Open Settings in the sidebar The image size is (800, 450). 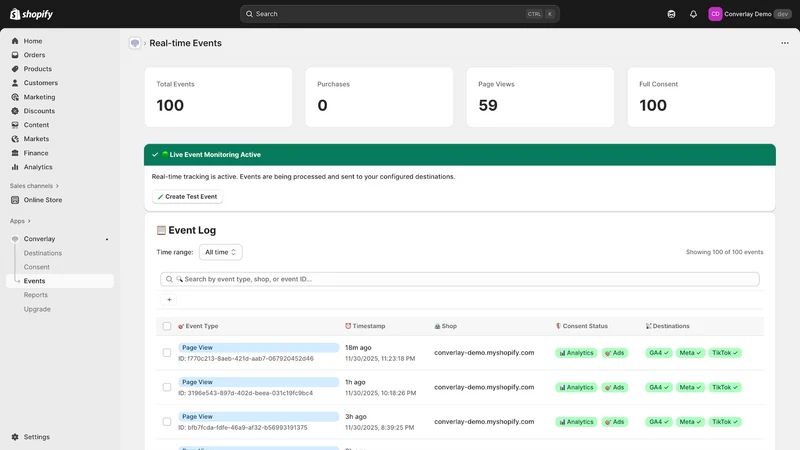click(x=37, y=437)
